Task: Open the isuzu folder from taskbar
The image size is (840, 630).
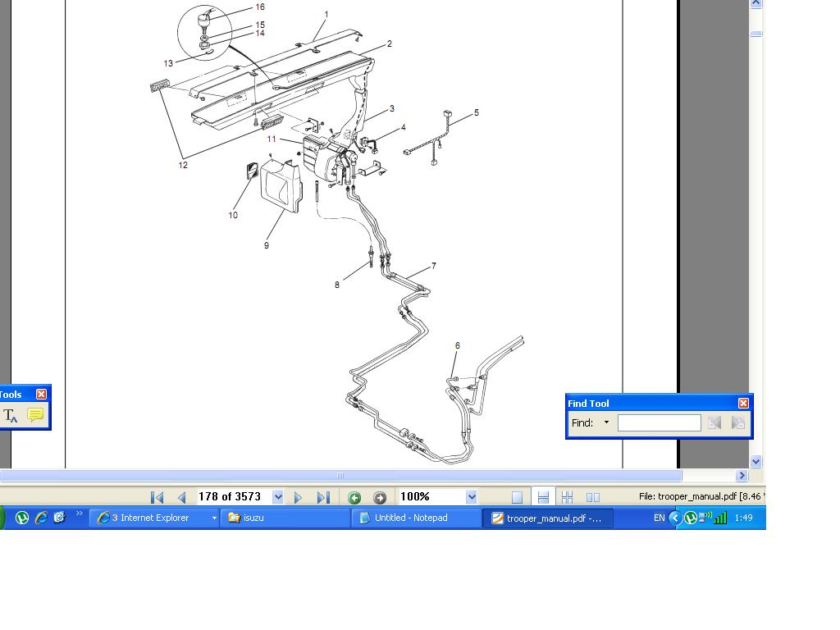Action: pos(284,518)
